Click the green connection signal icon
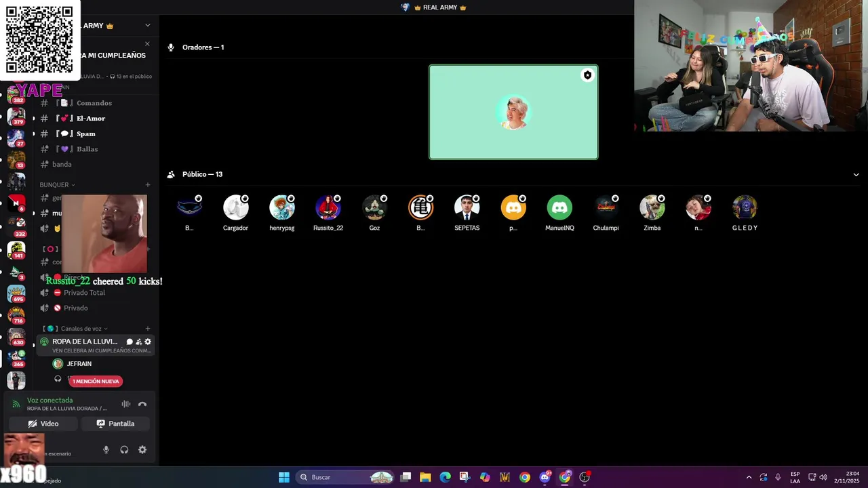This screenshot has height=488, width=868. [x=16, y=405]
